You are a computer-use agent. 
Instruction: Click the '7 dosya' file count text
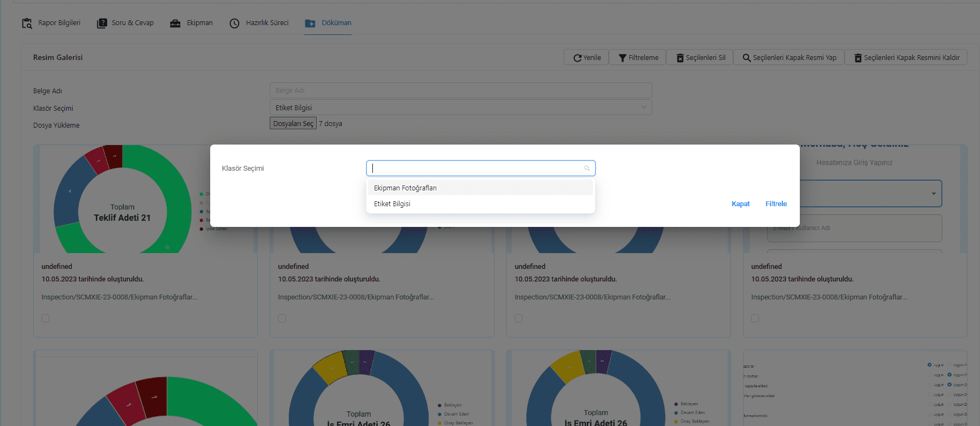pos(331,124)
